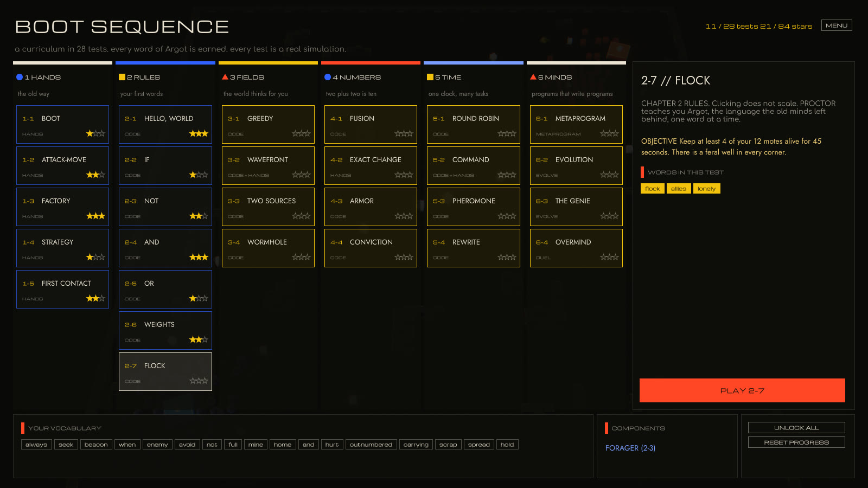Screen dimensions: 868x488
Task: Click the yellow square icon beside 2 RULES
Action: [122, 77]
